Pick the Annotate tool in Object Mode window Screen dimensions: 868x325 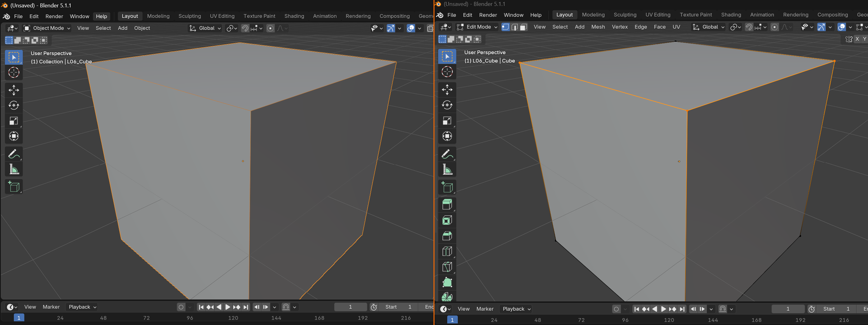point(14,154)
